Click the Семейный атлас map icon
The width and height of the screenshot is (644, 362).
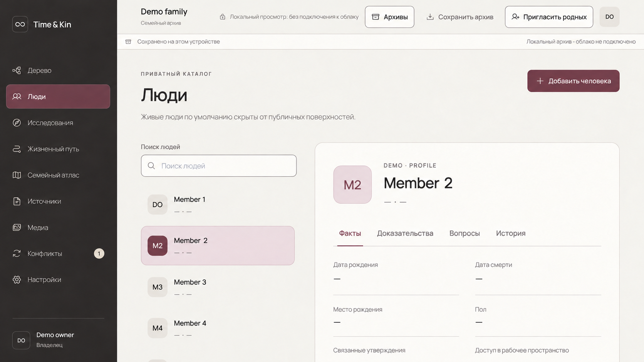tap(17, 175)
